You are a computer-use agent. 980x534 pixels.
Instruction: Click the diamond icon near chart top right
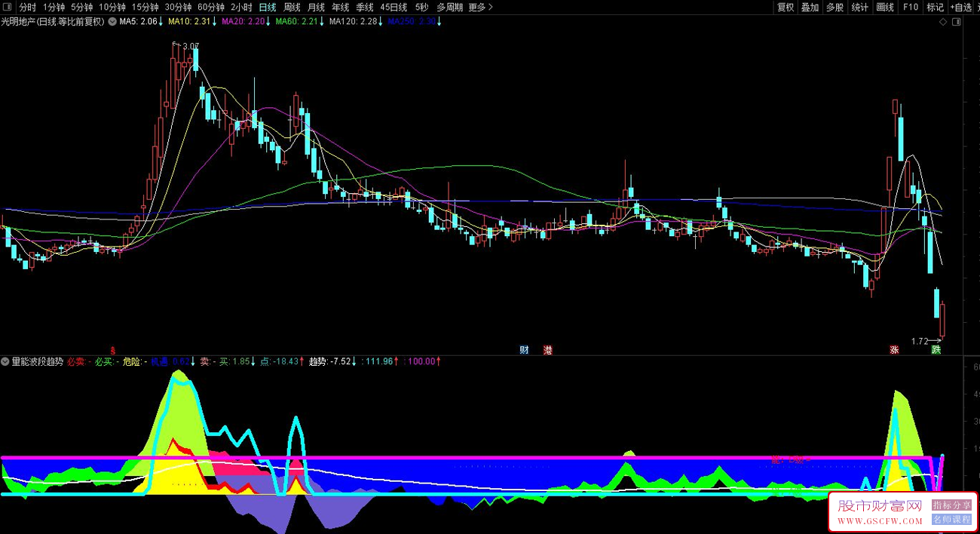pyautogui.click(x=943, y=22)
